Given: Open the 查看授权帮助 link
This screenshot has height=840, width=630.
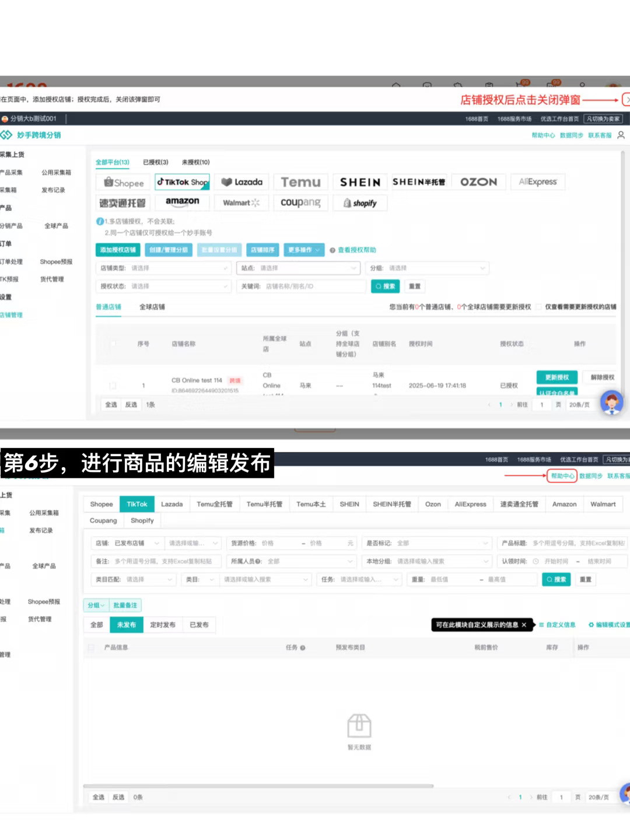Looking at the screenshot, I should [x=357, y=250].
